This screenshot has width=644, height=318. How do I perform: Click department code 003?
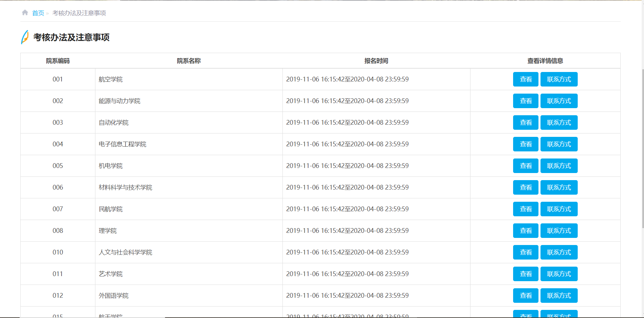pos(58,122)
